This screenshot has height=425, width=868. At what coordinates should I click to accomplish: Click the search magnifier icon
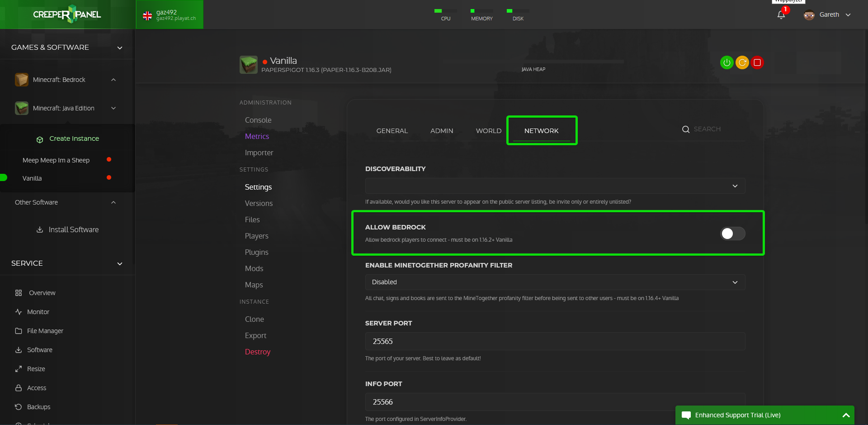[686, 129]
